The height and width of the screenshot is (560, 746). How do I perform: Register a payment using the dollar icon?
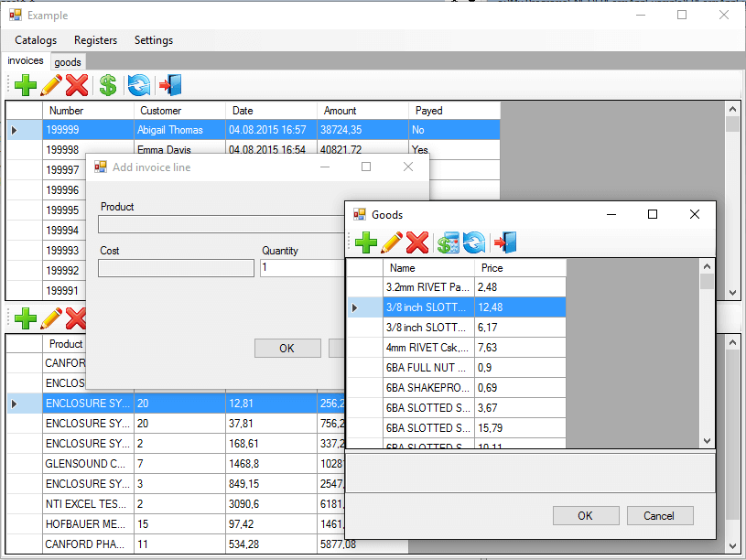pyautogui.click(x=107, y=85)
